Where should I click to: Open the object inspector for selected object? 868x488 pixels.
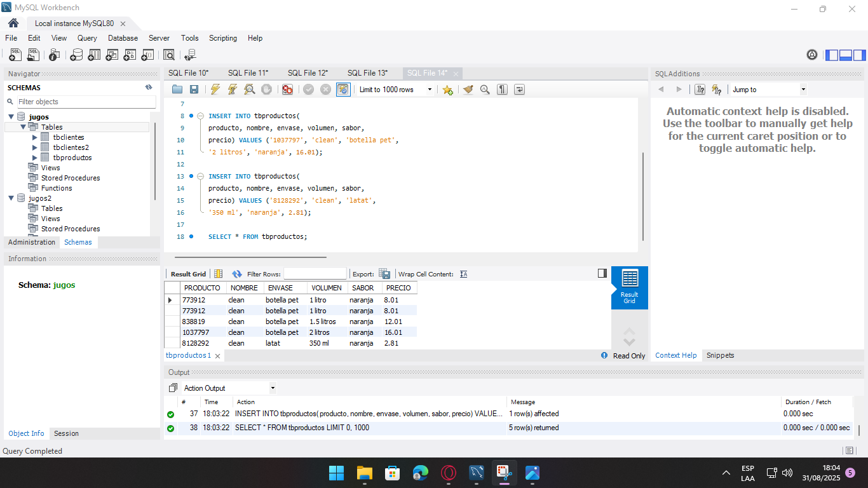(54, 55)
